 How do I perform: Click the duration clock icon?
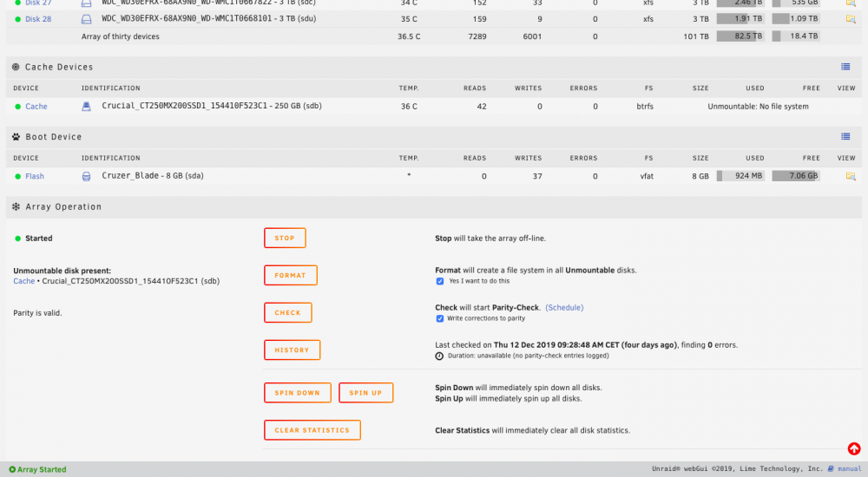click(x=439, y=356)
